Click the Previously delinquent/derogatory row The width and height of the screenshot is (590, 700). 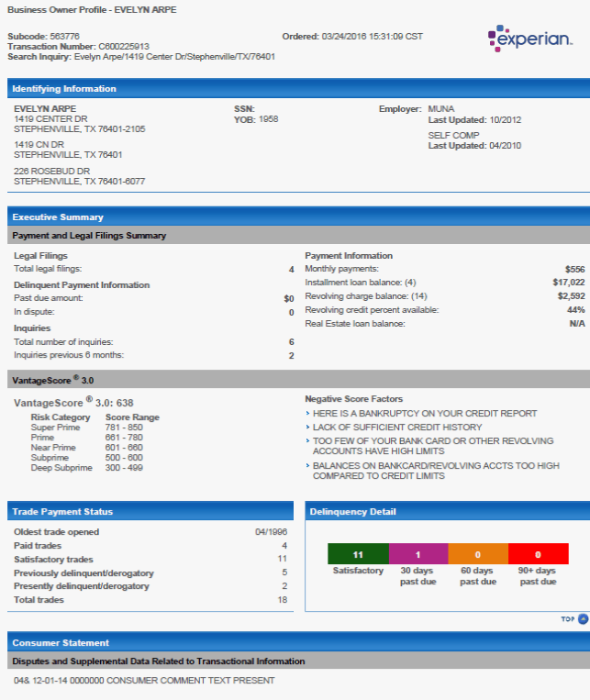point(150,572)
